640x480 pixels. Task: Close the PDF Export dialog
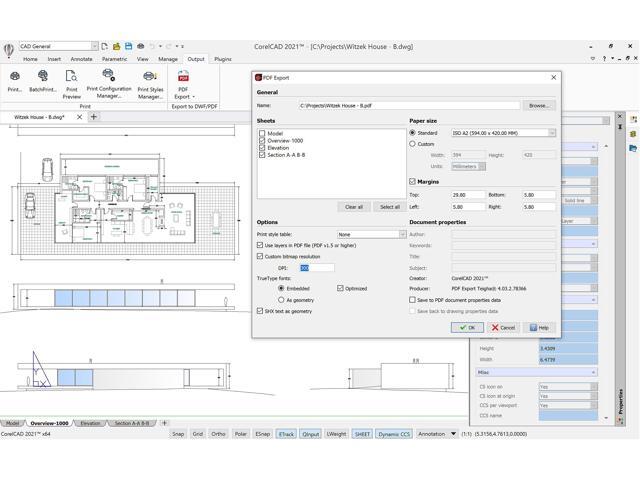(553, 77)
